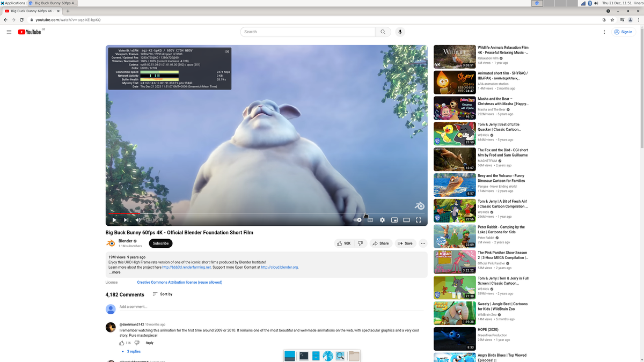This screenshot has height=362, width=644.
Task: Click the search magnifier button
Action: (383, 32)
